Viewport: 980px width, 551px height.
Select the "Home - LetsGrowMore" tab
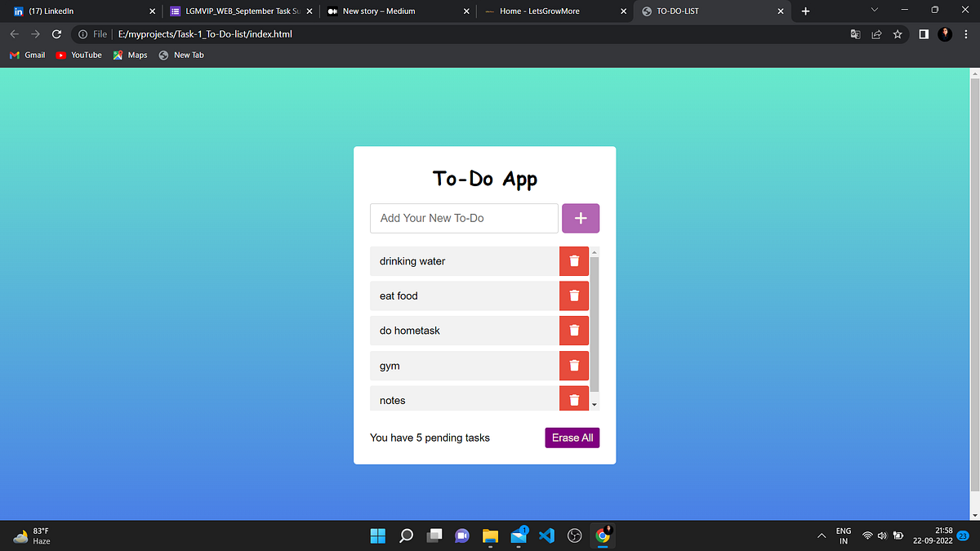547,11
